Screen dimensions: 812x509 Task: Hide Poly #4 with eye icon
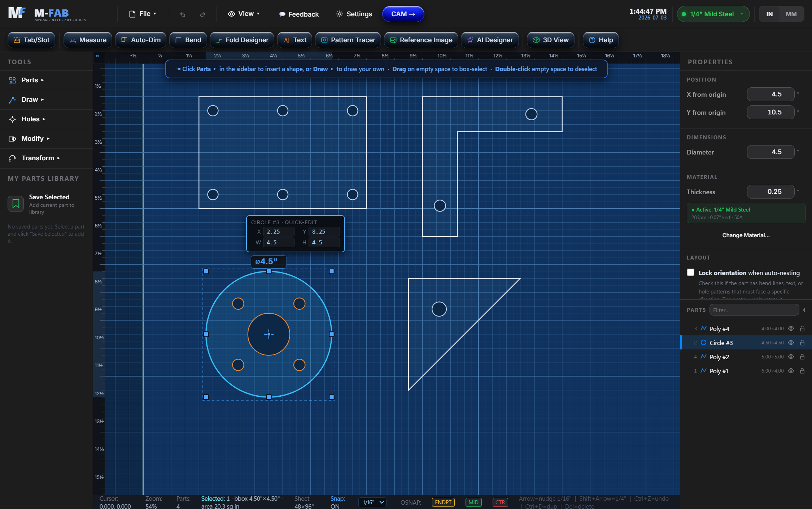(791, 329)
